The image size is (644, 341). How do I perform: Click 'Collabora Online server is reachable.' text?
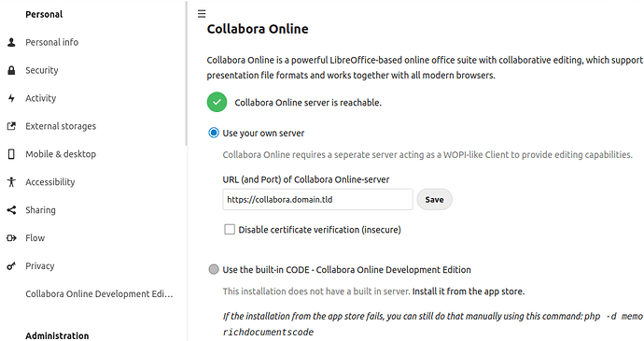tap(308, 103)
